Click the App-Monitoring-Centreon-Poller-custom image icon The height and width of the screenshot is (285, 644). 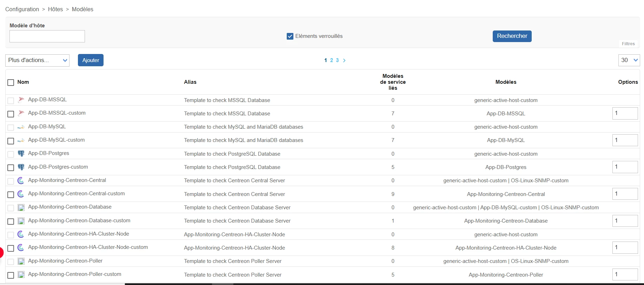21,274
